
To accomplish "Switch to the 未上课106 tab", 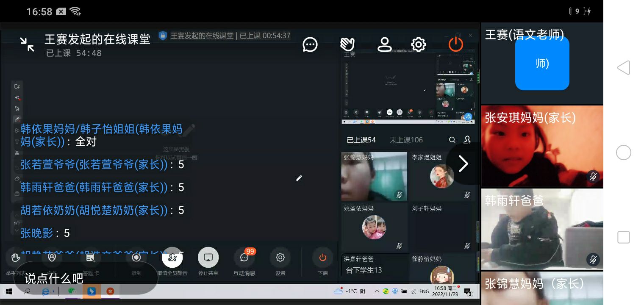I will [406, 140].
